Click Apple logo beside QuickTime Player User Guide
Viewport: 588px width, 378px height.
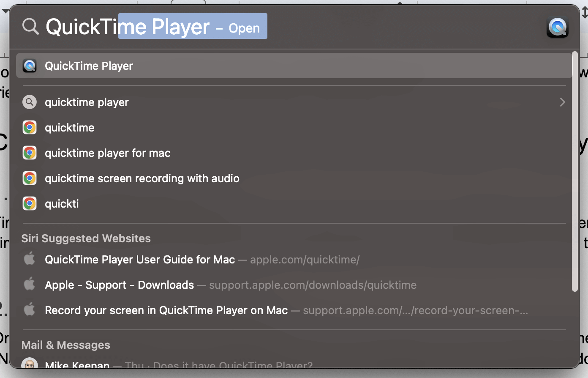pos(30,258)
